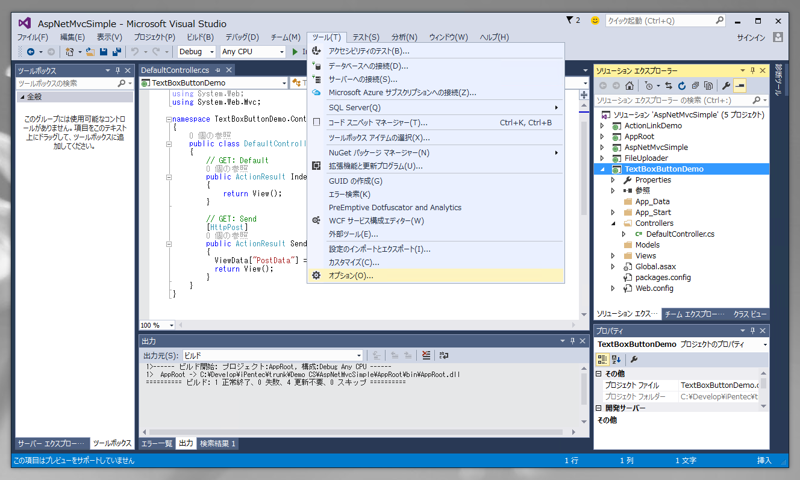Click the Show All Files icon
The height and width of the screenshot is (480, 800).
[708, 86]
